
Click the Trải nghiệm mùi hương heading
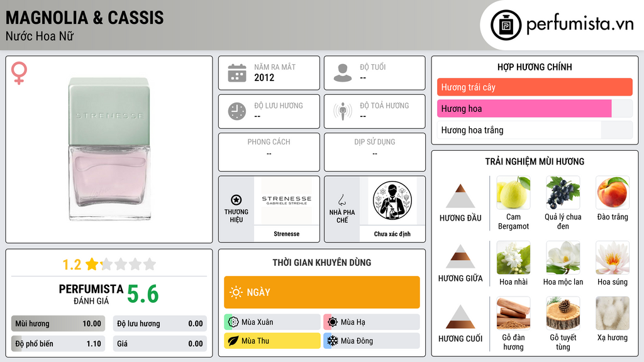(x=535, y=162)
